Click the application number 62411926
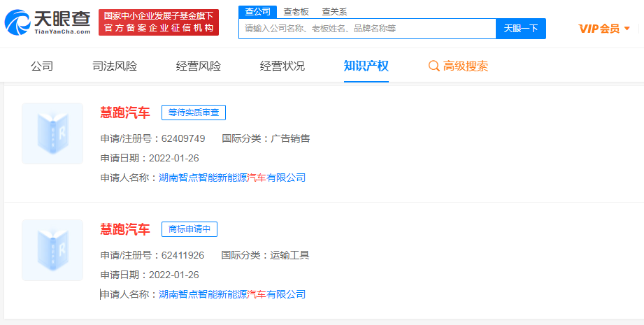 pyautogui.click(x=183, y=255)
